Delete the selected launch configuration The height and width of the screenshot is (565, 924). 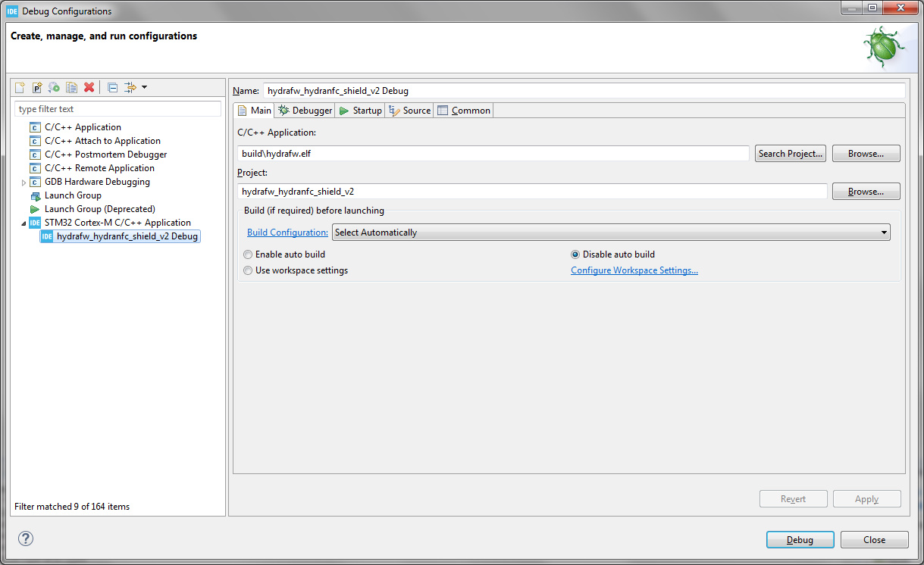[x=89, y=88]
